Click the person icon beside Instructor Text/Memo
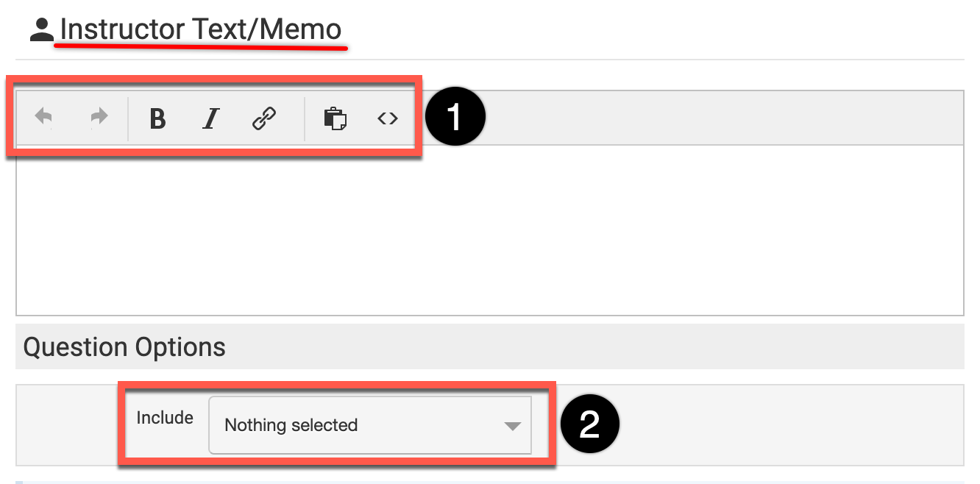This screenshot has height=484, width=980. (x=42, y=30)
